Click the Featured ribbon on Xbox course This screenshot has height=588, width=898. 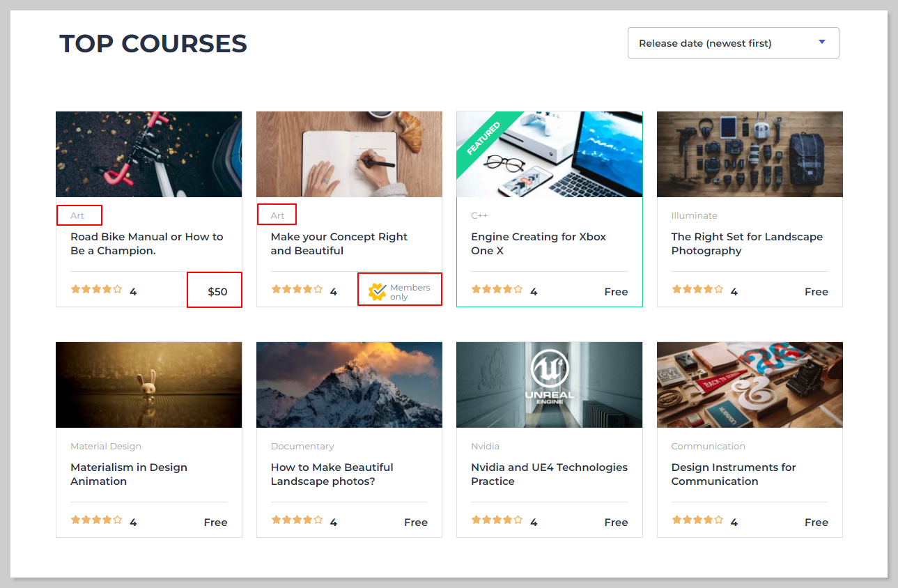click(x=483, y=138)
